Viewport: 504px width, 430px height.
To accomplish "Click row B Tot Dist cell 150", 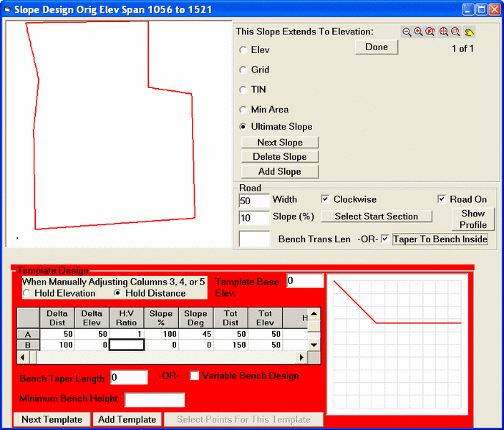I will pos(231,345).
